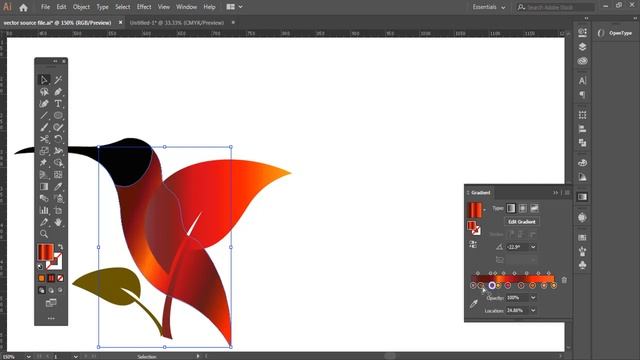Choose Radial gradient type

tap(523, 208)
